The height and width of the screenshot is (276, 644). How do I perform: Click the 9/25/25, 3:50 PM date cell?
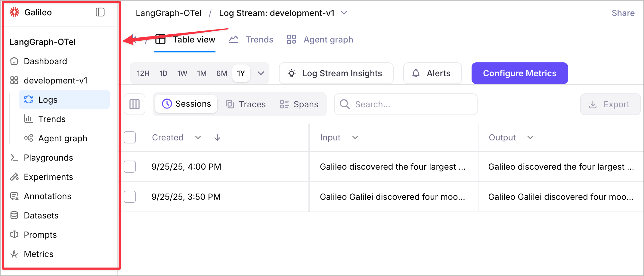(186, 197)
